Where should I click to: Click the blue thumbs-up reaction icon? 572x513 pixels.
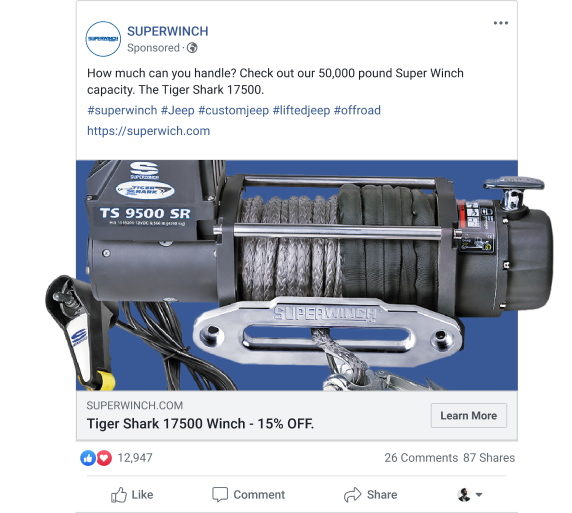(x=88, y=458)
